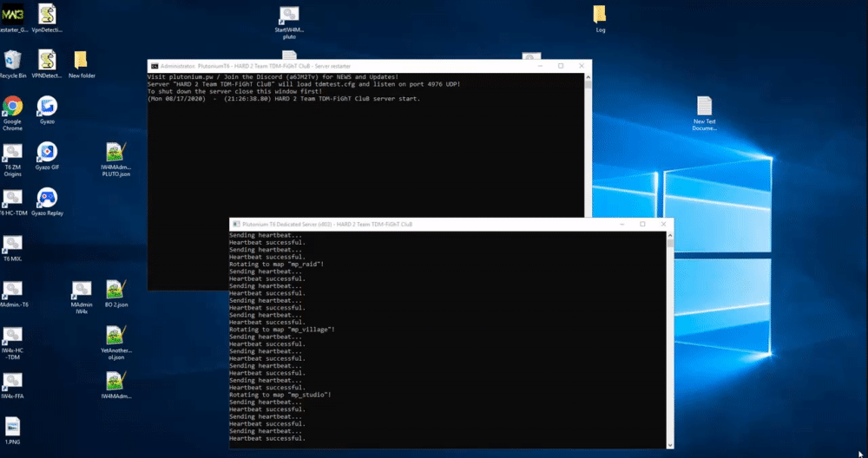
Task: Select the T6 HC-TDM shortcut icon
Action: [x=13, y=202]
